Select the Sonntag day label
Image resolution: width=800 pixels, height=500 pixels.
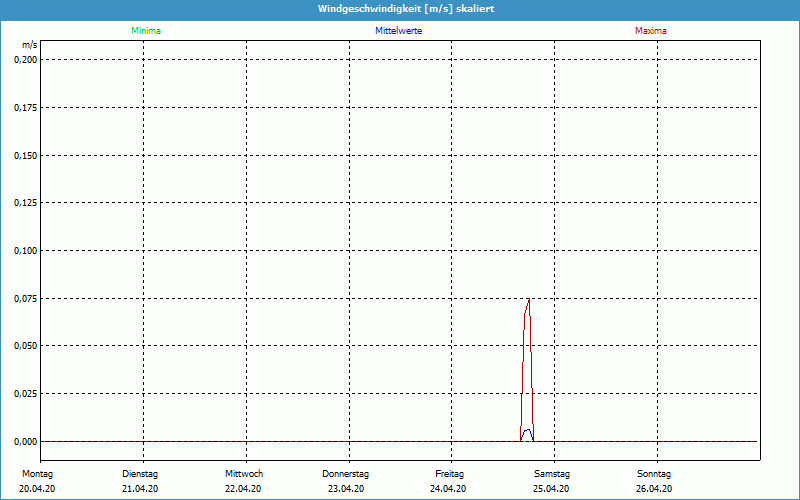click(x=654, y=473)
